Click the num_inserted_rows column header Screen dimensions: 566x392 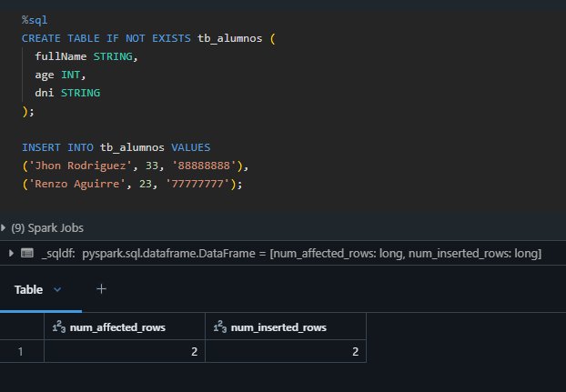click(x=286, y=327)
